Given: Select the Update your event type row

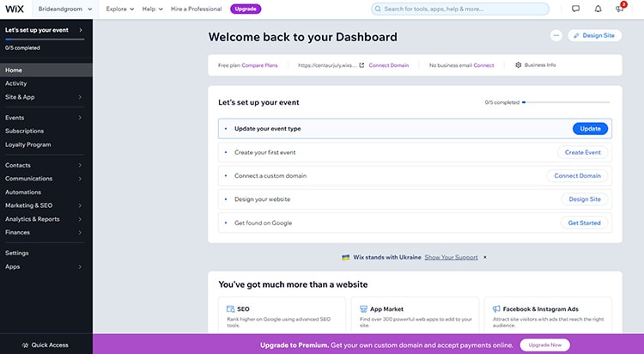Looking at the screenshot, I should point(415,129).
